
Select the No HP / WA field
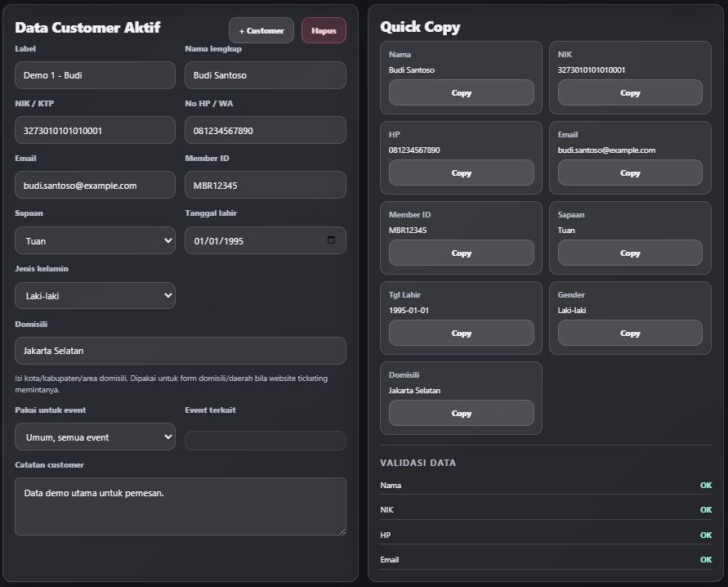coord(265,130)
